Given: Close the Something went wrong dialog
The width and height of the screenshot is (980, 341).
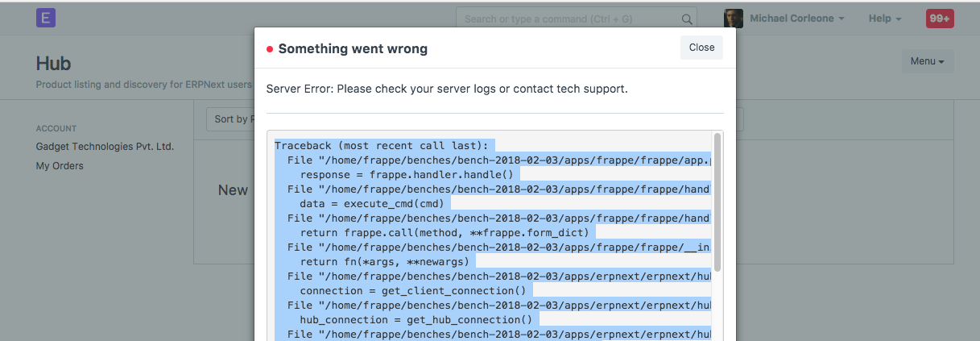Looking at the screenshot, I should click(701, 48).
